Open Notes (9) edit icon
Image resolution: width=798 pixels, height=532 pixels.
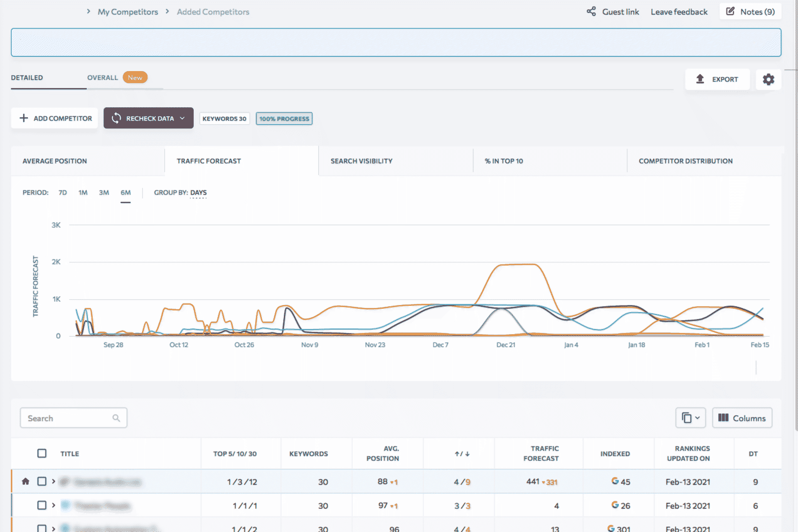[x=730, y=11]
